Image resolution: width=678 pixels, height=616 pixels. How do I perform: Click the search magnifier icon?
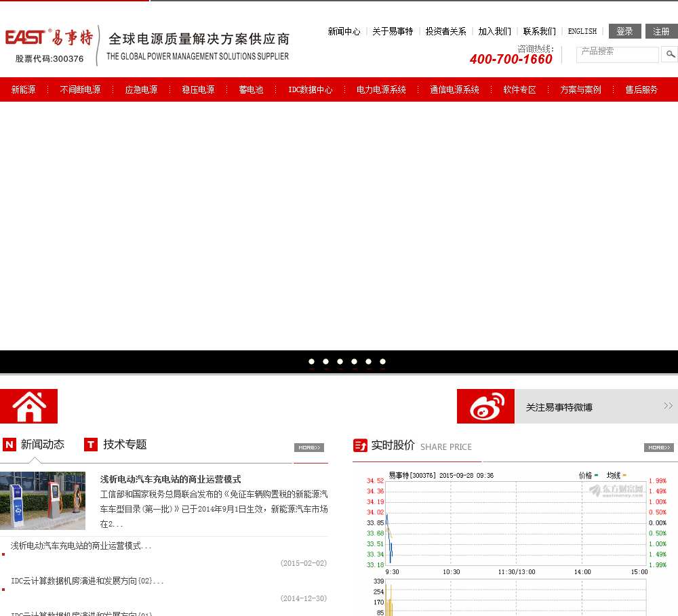[x=670, y=54]
